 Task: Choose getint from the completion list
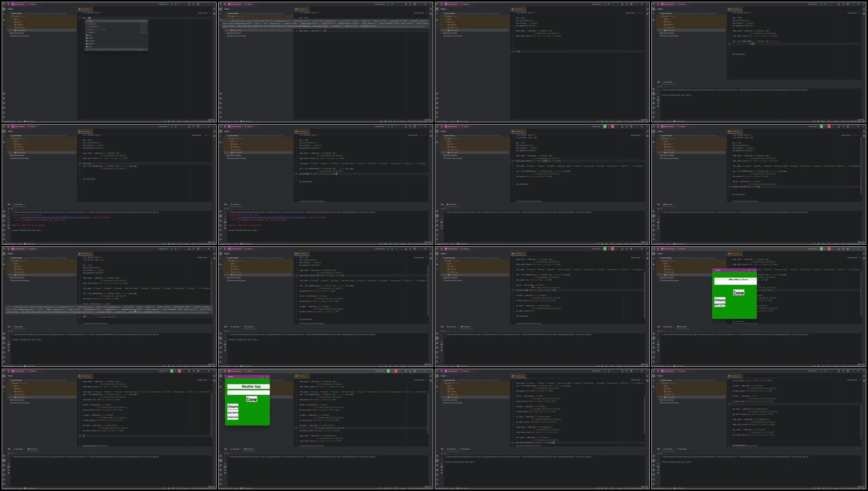[x=116, y=21]
